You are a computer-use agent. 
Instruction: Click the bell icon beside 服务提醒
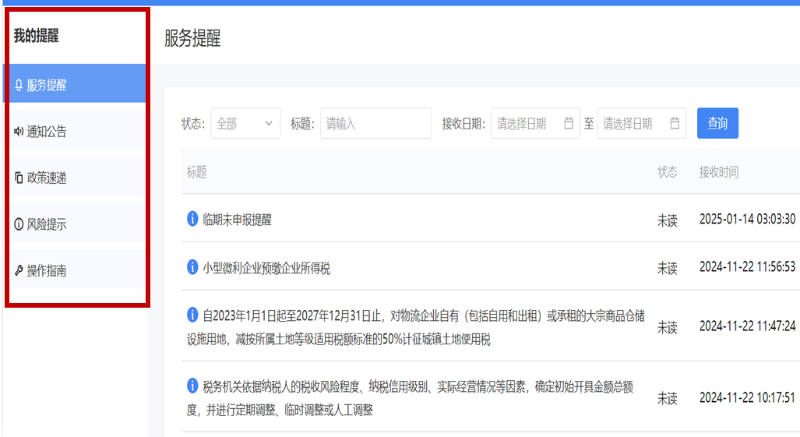click(18, 85)
